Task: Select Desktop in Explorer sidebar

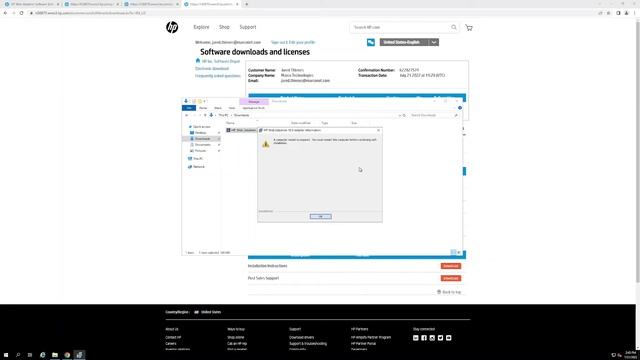Action: 200,133
